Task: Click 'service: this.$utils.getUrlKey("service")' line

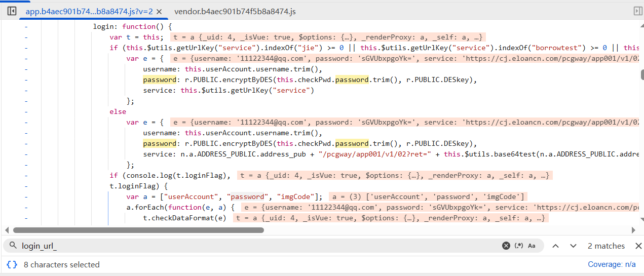Action: [229, 90]
